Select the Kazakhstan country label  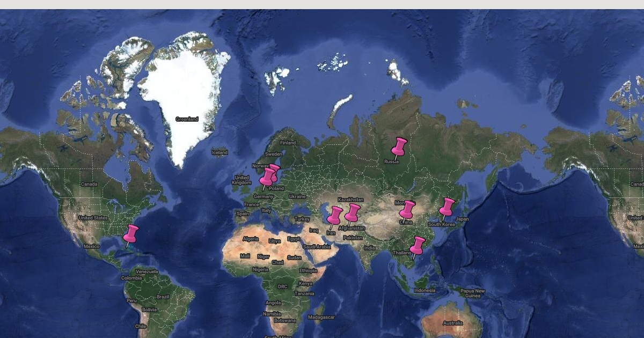(x=350, y=200)
